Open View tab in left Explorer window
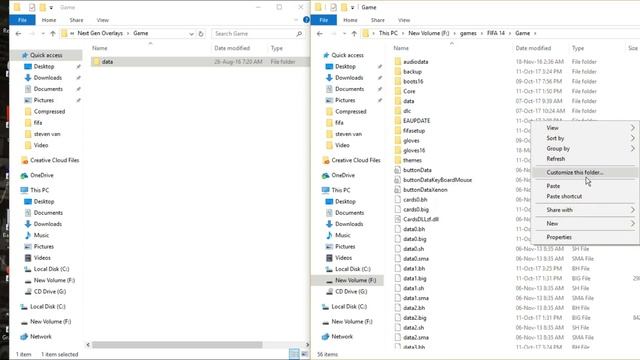Screen dimensions: 640x360 pos(102,20)
